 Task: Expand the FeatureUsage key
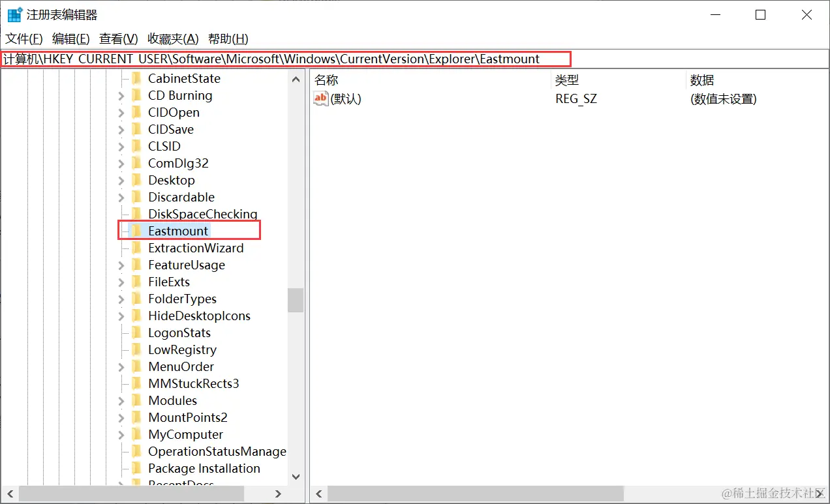(121, 265)
